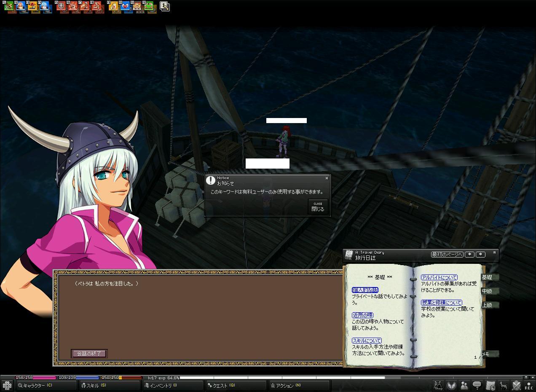
Task: Open the クエスト (Q) window
Action: coord(236,385)
